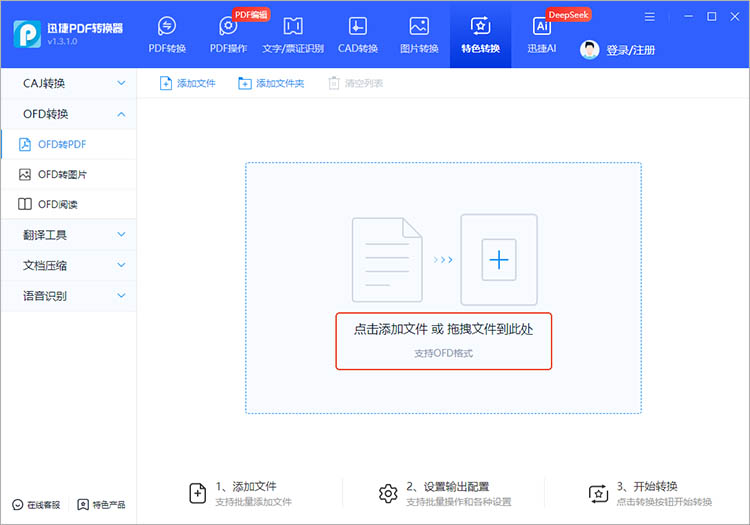Screen dimensions: 750x525
Task: Click the 添加文件 toolbar button
Action: (187, 83)
